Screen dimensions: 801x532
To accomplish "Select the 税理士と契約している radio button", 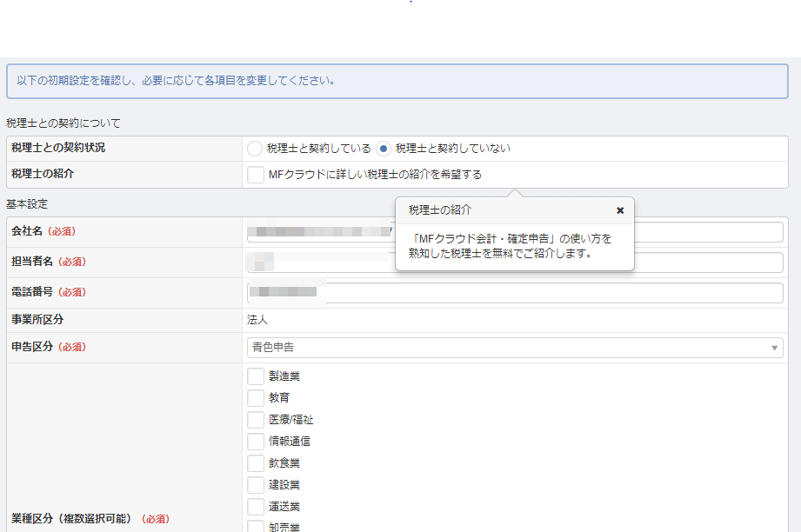I will point(256,148).
